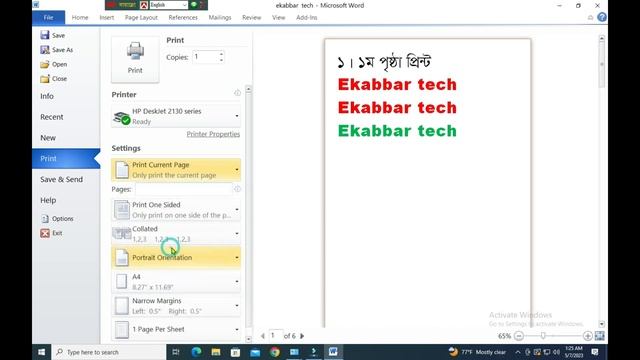
Task: Open the Add-Ins ribbon tab
Action: (x=307, y=18)
